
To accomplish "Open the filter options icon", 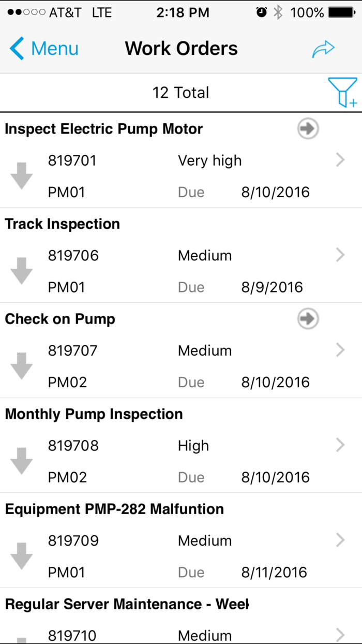I will tap(343, 92).
